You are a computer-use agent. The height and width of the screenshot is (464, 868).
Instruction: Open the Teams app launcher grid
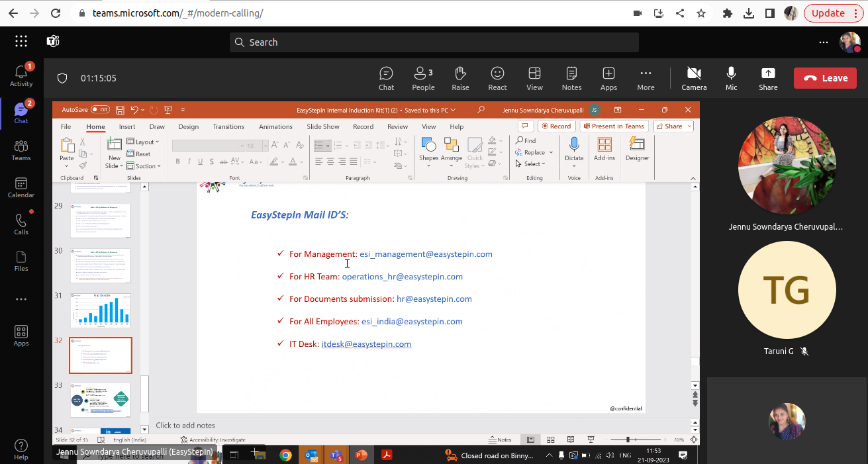21,42
